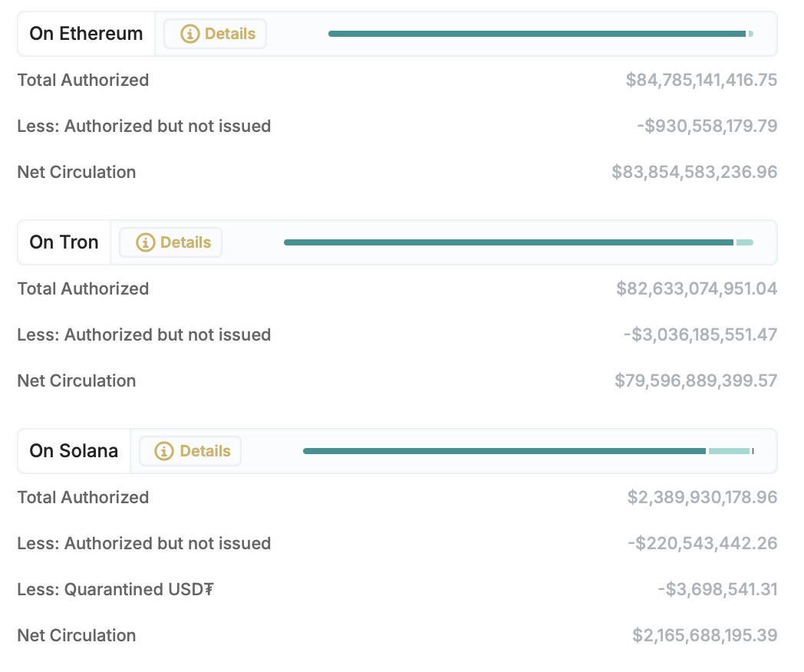The height and width of the screenshot is (672, 804).
Task: Select the On Ethereum header label
Action: point(86,33)
